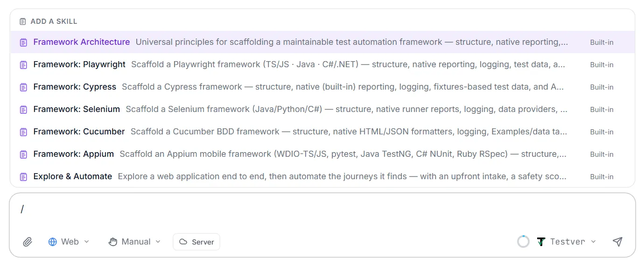Click the 'Universal principles for scaffolding' description

[x=352, y=42]
